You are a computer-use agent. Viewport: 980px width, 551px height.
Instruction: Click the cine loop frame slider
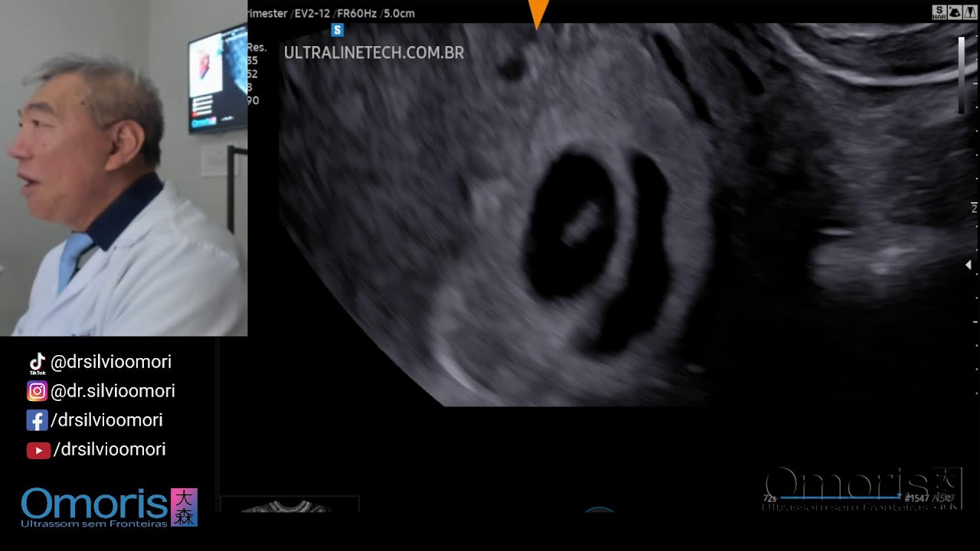click(x=840, y=499)
